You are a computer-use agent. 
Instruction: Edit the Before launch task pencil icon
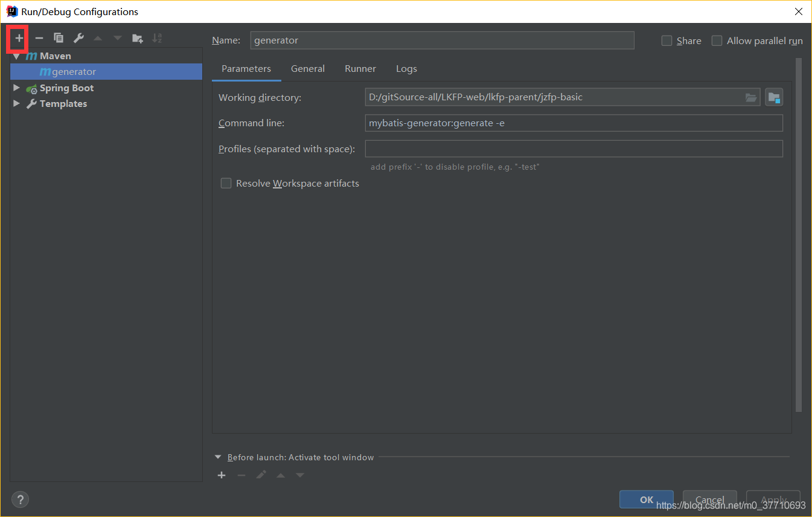tap(261, 475)
